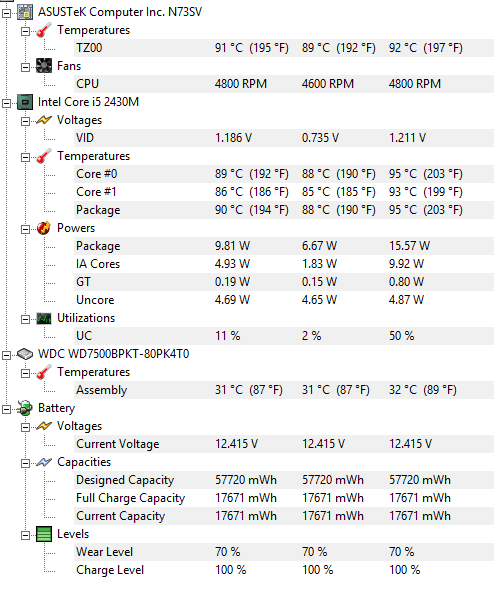Collapse the ASUSTeK Computer Inc. N73SV node

pyautogui.click(x=6, y=13)
